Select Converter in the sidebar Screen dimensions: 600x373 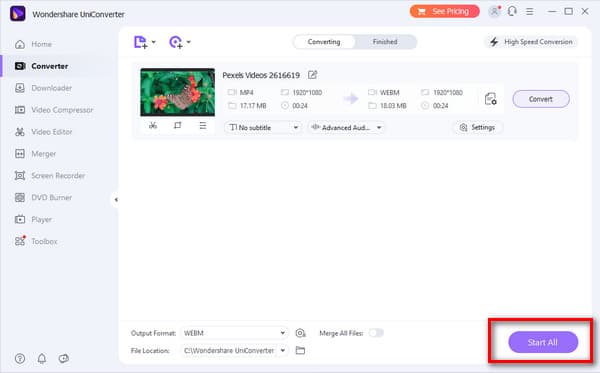pos(41,66)
